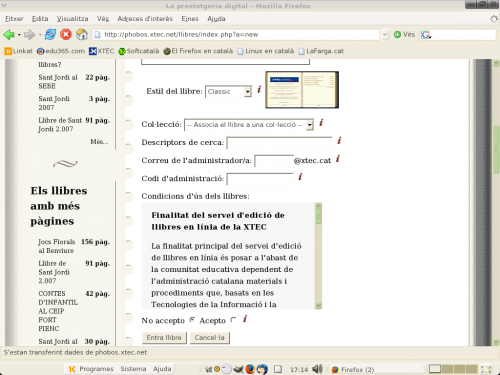Click the conditions text scrollbar down arrow
The width and height of the screenshot is (500, 375).
[318, 305]
